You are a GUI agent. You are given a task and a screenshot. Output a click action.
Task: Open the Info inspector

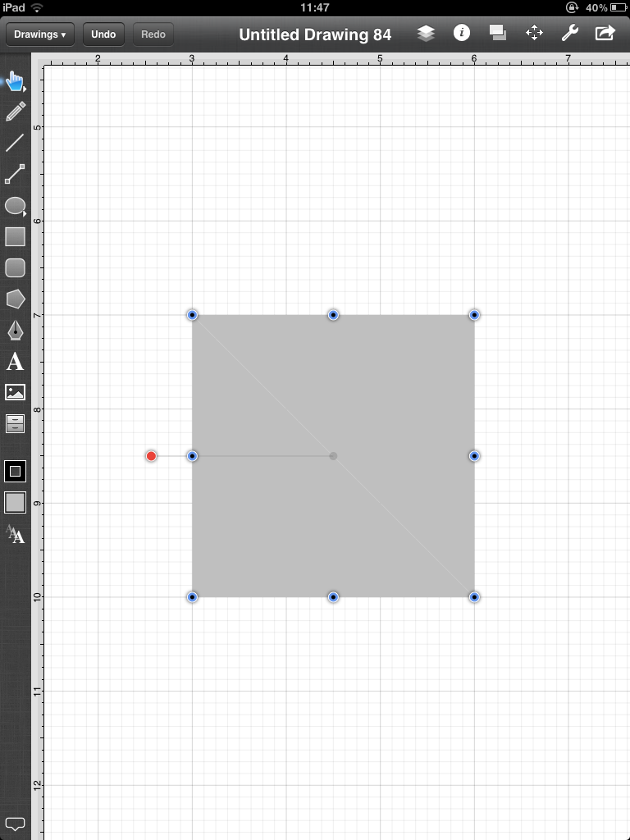462,33
